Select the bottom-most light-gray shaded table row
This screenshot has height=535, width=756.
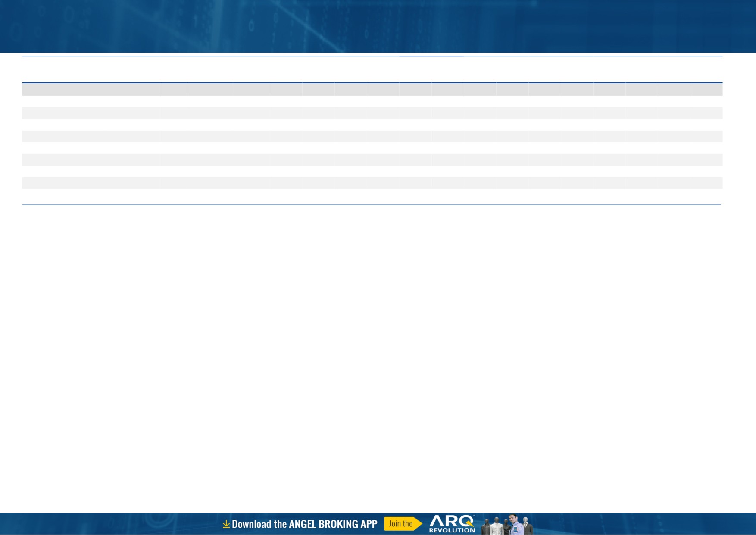click(372, 183)
